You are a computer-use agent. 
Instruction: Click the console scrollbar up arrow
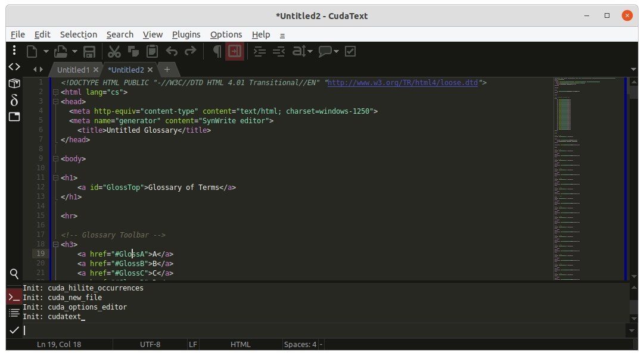point(634,287)
